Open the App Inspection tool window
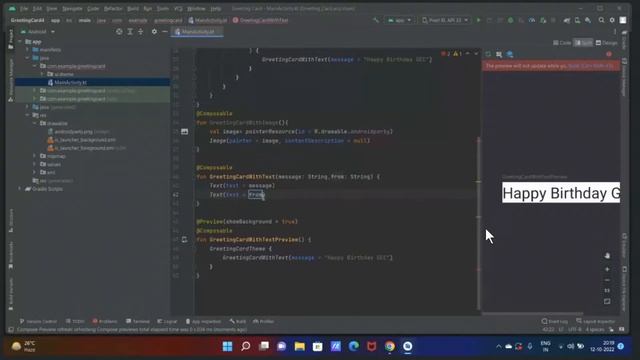Viewport: 640px width, 360px height. (203, 321)
